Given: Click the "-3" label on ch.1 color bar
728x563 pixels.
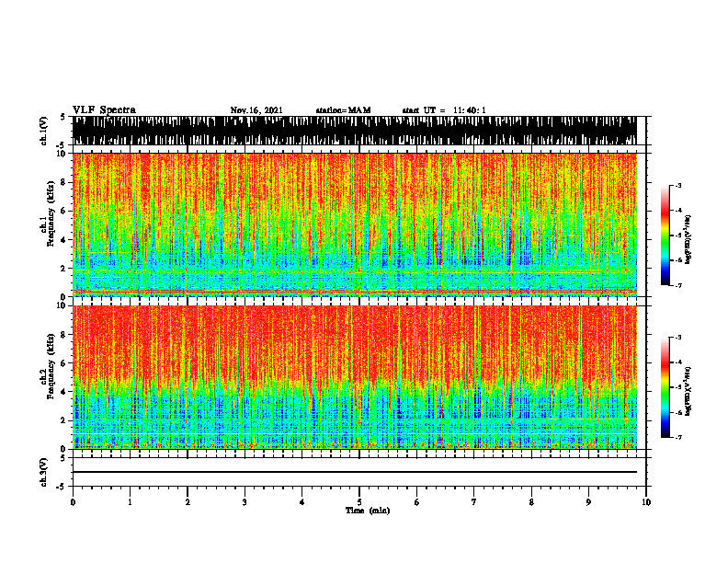Looking at the screenshot, I should coord(678,185).
